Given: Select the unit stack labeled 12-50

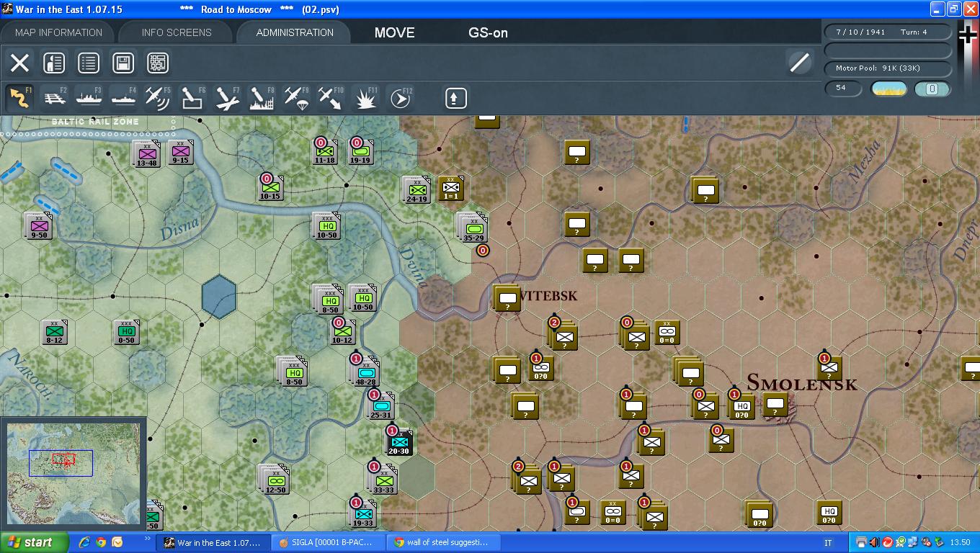Looking at the screenshot, I should click(x=274, y=480).
